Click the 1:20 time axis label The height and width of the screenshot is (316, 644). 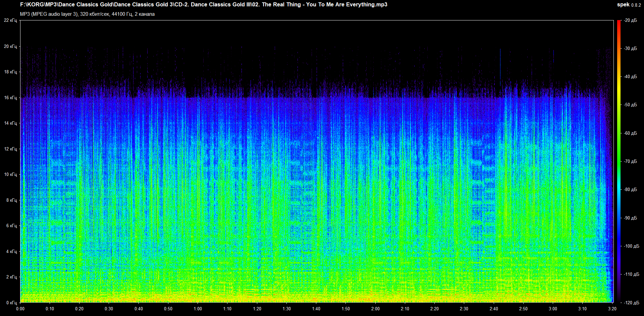tap(257, 309)
